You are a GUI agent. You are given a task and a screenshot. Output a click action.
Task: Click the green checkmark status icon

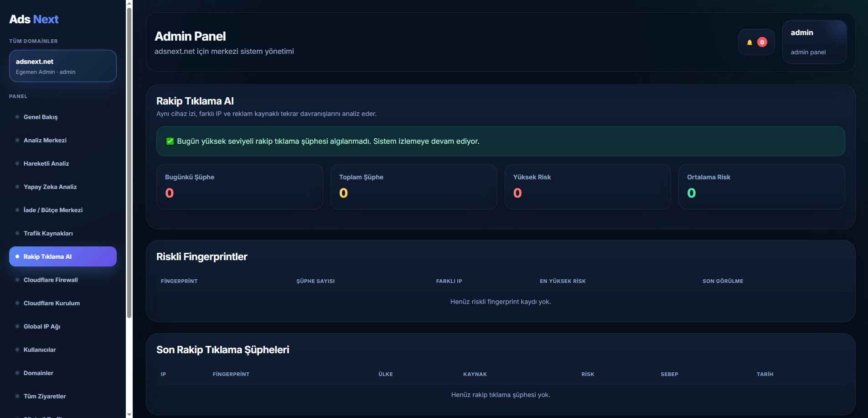pos(170,141)
